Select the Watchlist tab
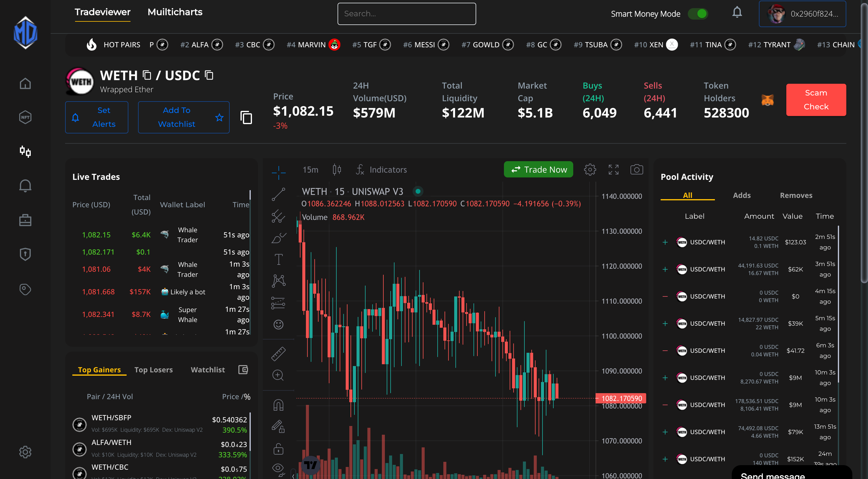Image resolution: width=868 pixels, height=479 pixels. pyautogui.click(x=208, y=370)
